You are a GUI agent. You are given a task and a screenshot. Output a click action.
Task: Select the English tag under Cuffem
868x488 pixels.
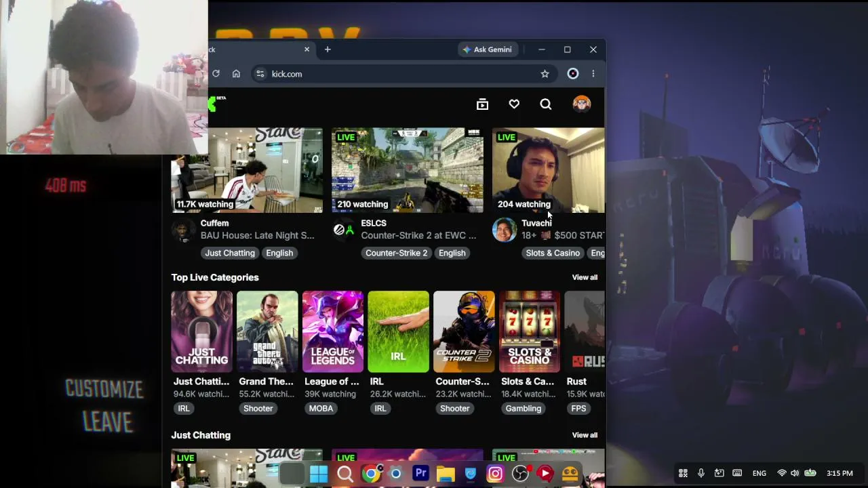[x=279, y=253]
